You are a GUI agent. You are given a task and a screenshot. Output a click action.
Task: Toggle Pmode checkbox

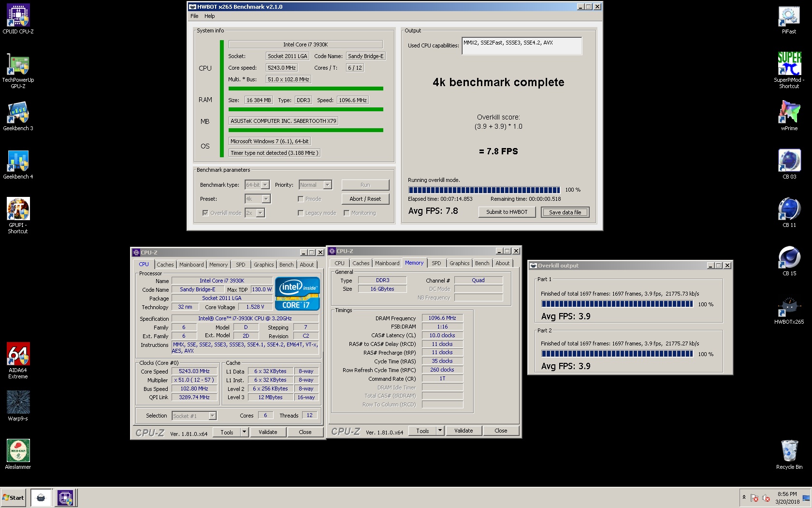click(x=301, y=199)
